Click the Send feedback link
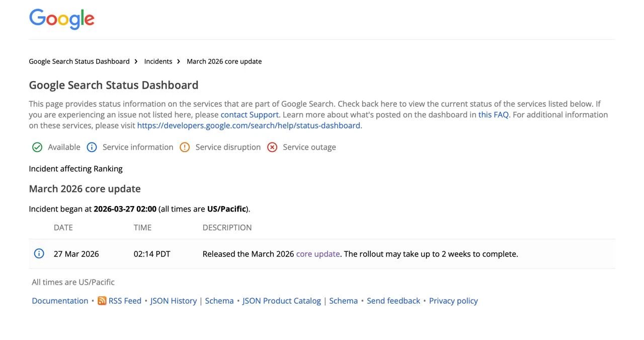Image resolution: width=644 pixels, height=340 pixels. click(x=393, y=301)
